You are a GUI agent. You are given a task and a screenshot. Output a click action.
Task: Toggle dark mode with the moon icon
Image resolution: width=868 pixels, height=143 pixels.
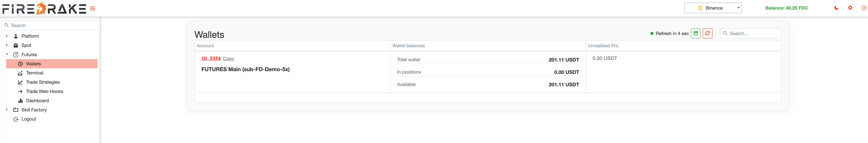pyautogui.click(x=837, y=8)
